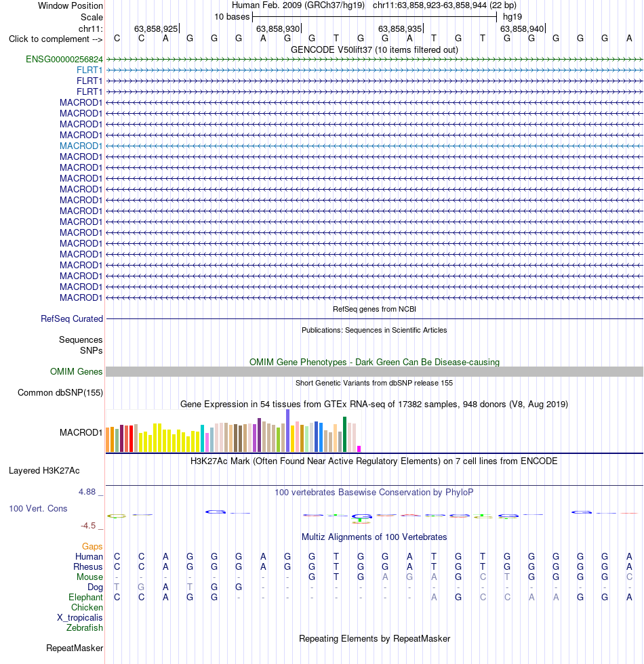Screen dimensions: 644x664
Task: Click the 63,858,930 position marker
Action: point(279,28)
